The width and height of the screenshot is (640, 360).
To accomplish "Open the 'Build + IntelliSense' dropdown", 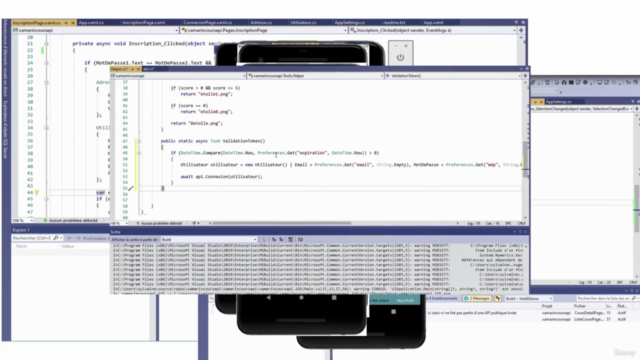I will coord(529,298).
